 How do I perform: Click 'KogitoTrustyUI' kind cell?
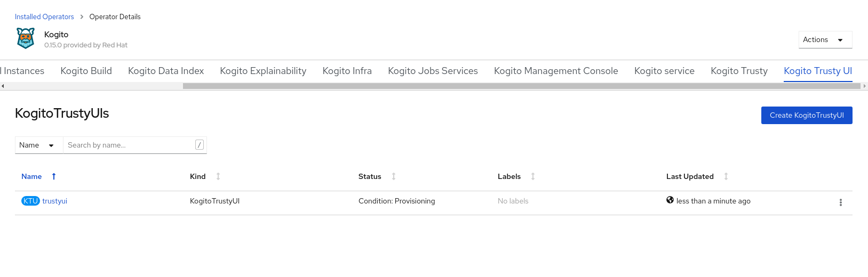coord(214,201)
